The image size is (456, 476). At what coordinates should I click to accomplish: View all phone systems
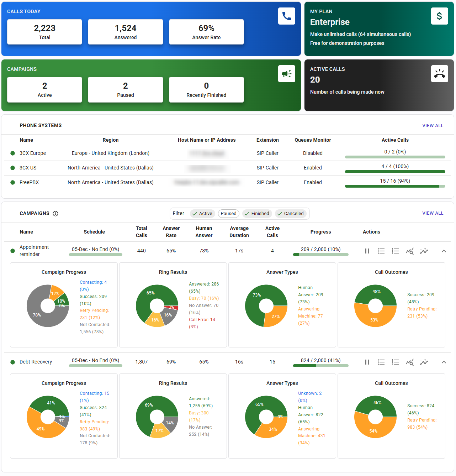433,126
